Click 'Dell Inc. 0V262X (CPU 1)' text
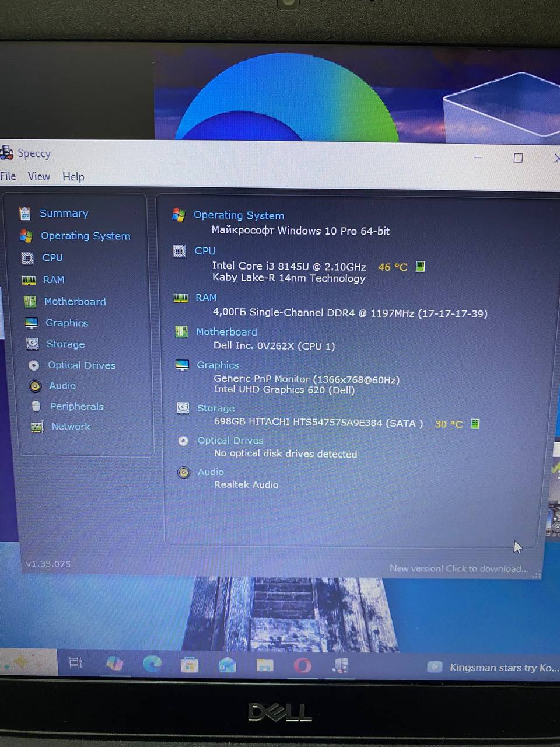560x747 pixels. click(x=274, y=346)
